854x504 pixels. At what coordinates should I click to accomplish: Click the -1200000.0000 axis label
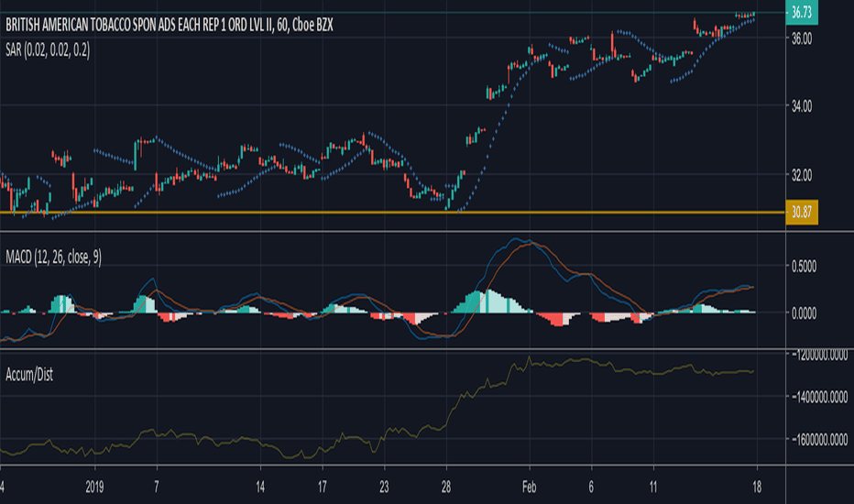[821, 356]
